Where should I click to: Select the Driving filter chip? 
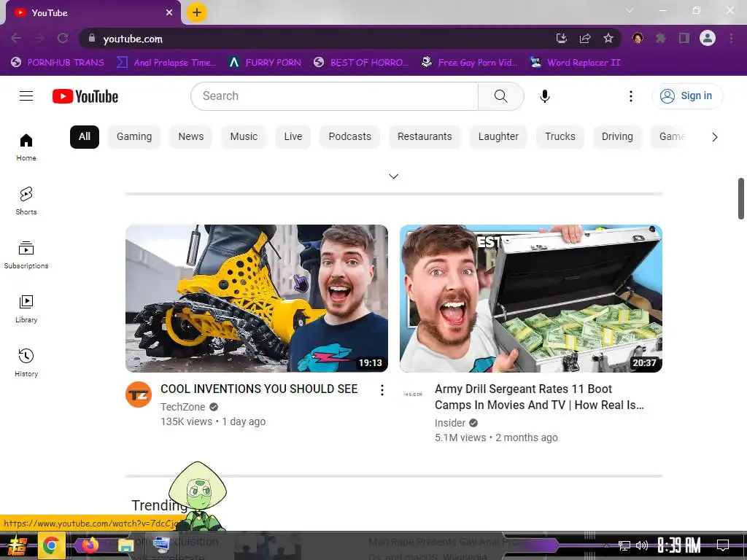617,136
